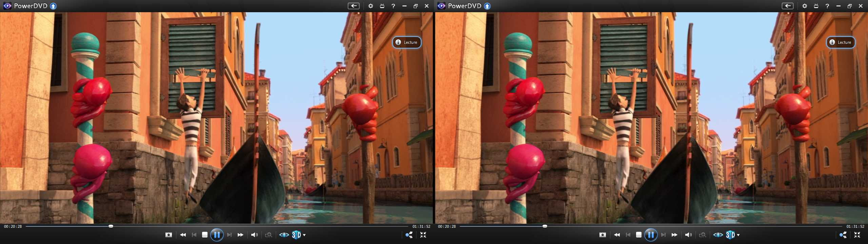The width and height of the screenshot is (868, 244).
Task: Click the share icon in right window
Action: [x=843, y=235]
